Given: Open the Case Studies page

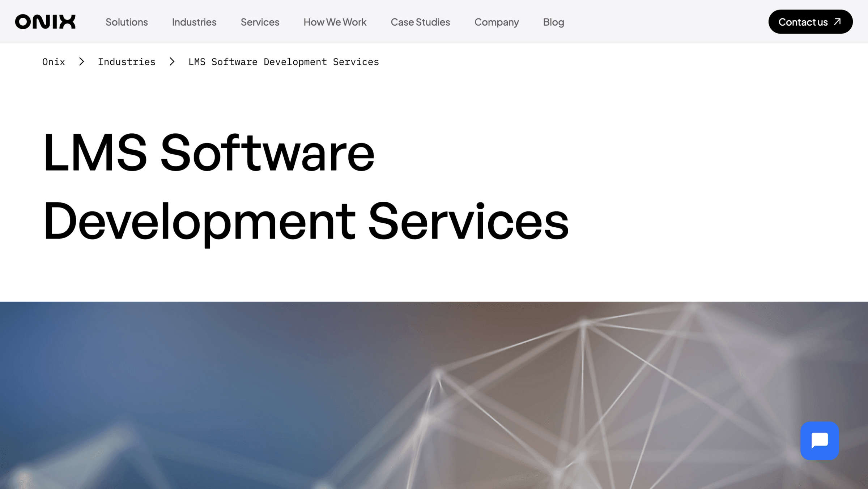Looking at the screenshot, I should 420,22.
